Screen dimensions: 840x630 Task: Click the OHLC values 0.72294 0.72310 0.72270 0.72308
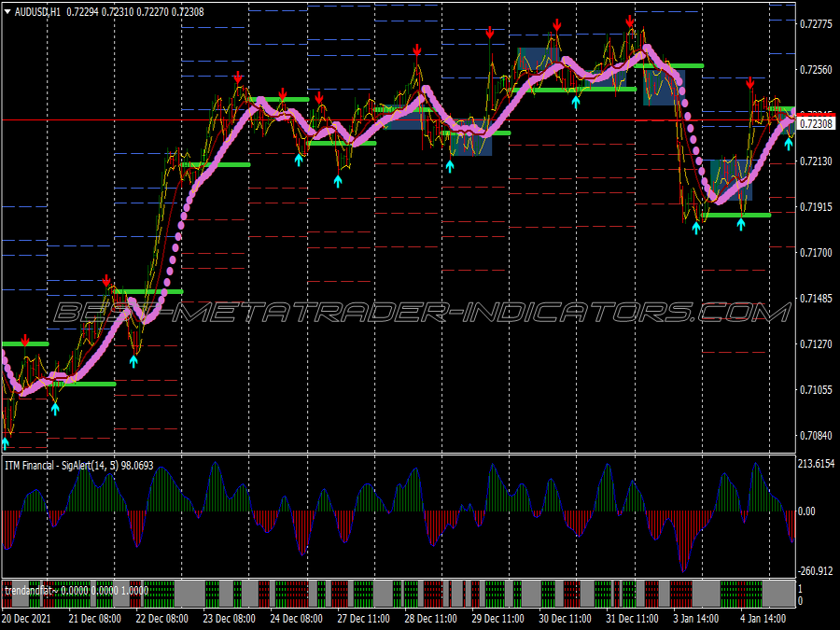[x=135, y=12]
